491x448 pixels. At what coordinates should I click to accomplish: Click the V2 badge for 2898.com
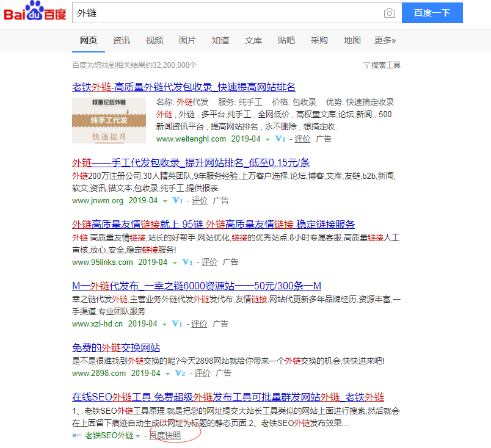tap(180, 373)
